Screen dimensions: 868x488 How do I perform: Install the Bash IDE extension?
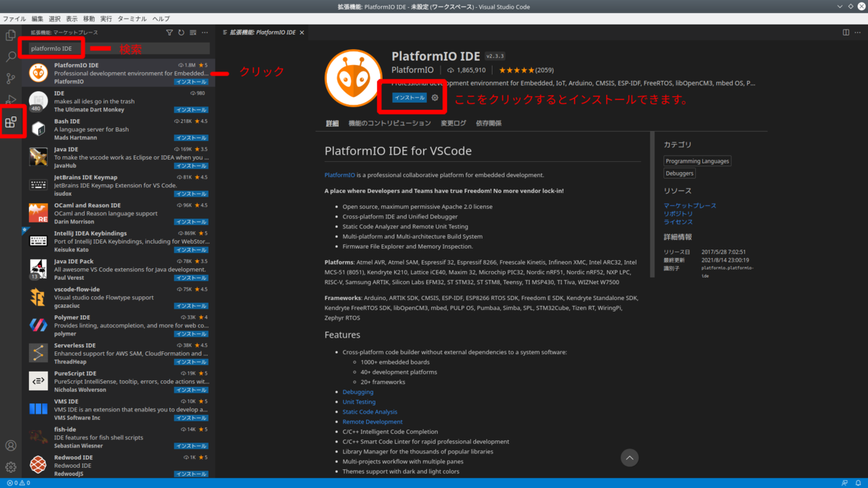pyautogui.click(x=191, y=138)
